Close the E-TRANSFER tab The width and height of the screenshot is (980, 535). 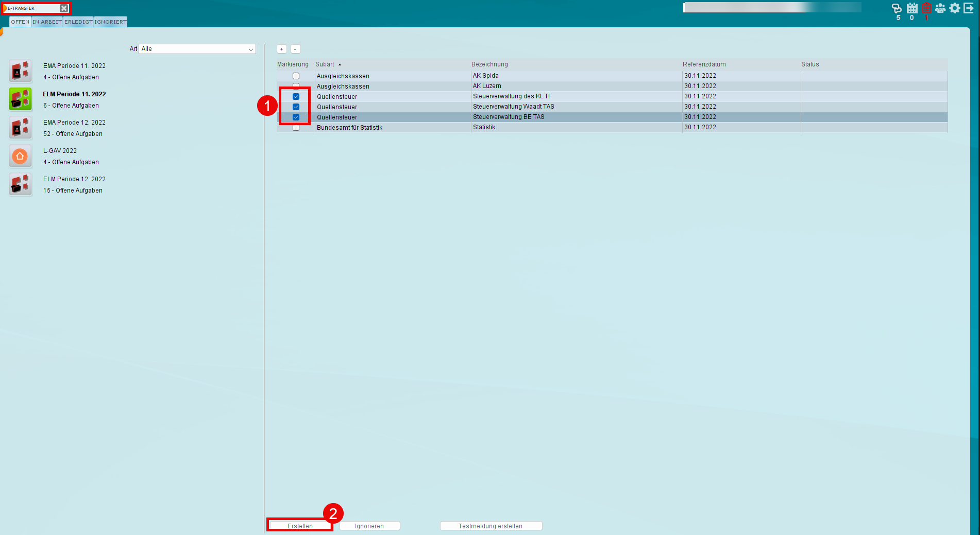click(64, 8)
